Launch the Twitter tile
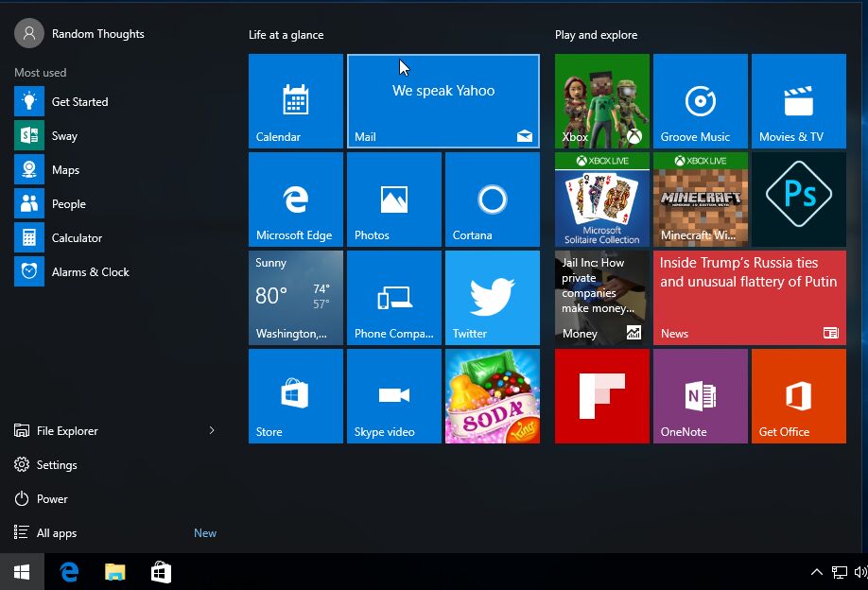The width and height of the screenshot is (868, 590). click(x=492, y=298)
